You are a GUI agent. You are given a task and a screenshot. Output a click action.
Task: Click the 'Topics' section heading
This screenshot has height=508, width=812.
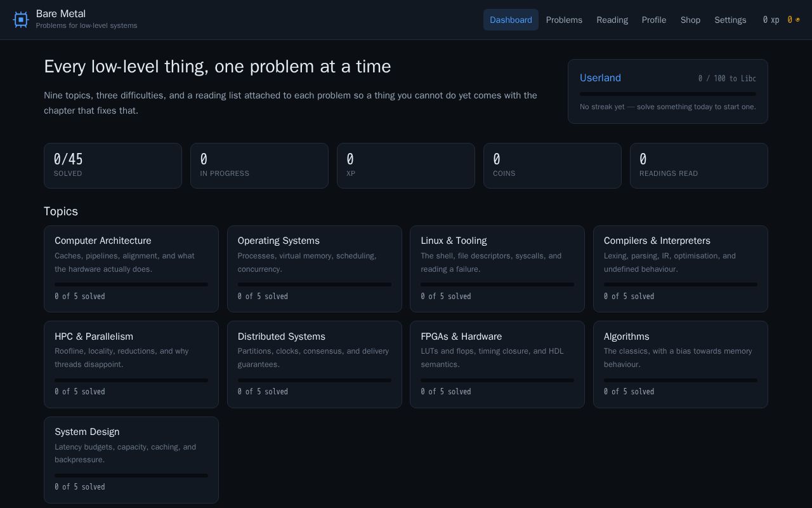61,211
